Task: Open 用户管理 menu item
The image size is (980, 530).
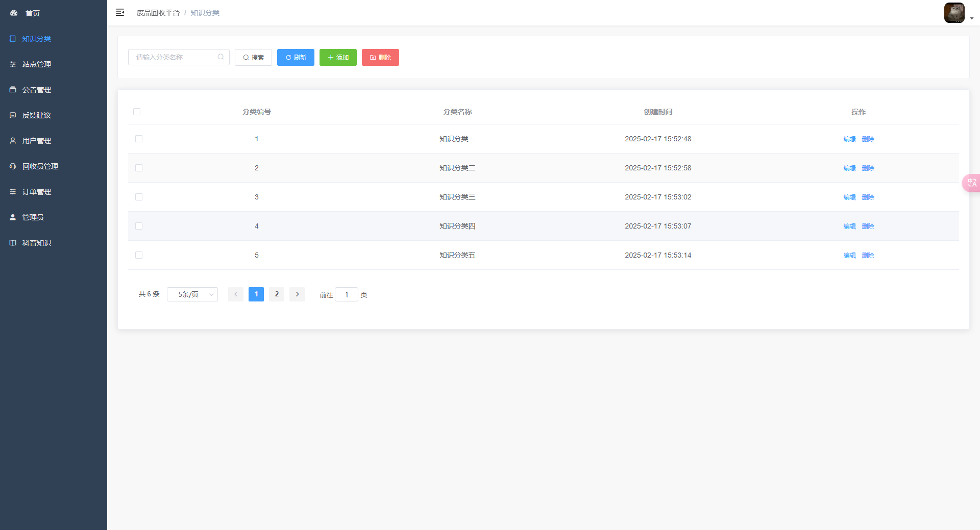Action: point(54,140)
